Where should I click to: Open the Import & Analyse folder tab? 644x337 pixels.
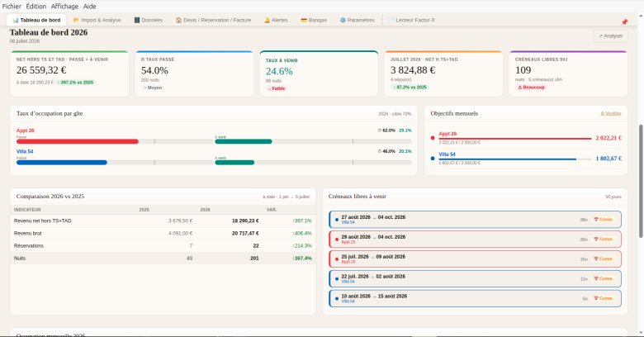(x=97, y=20)
